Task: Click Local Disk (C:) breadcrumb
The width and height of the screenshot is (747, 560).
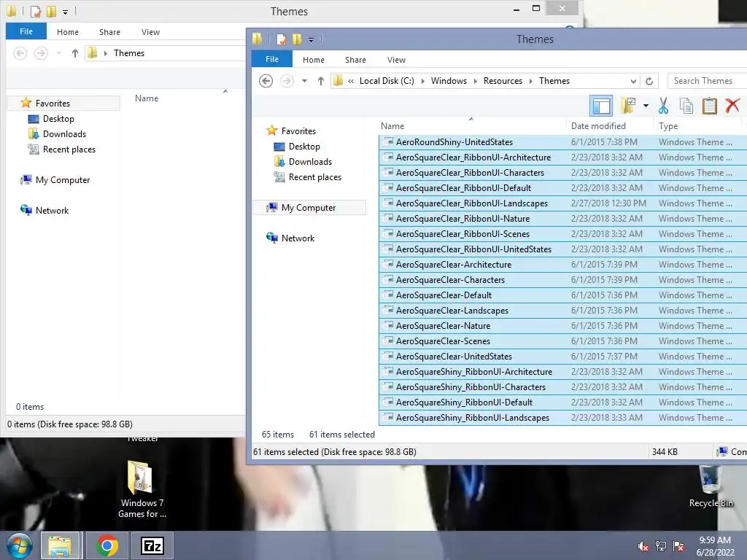Action: 387,81
